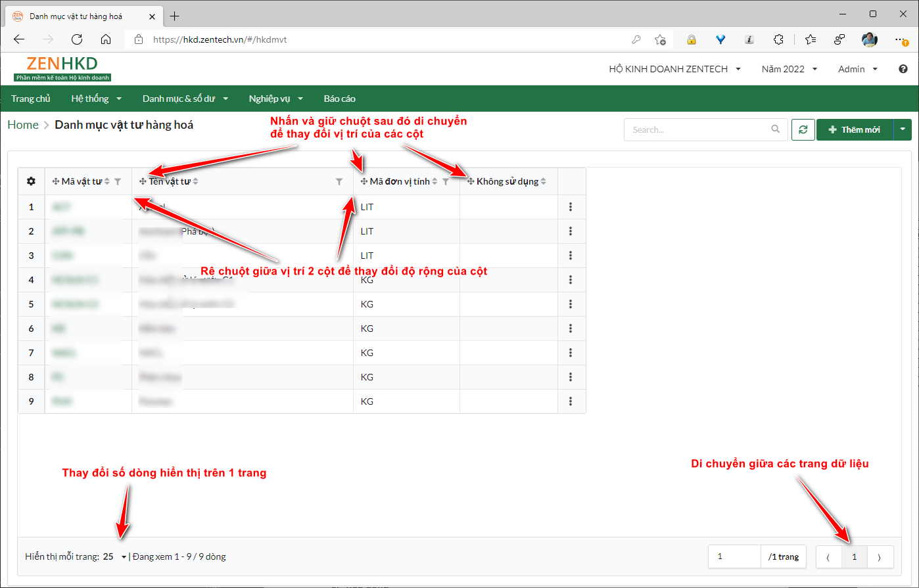The width and height of the screenshot is (919, 588).
Task: Toggle sort on Không sử dụng column
Action: [x=544, y=181]
